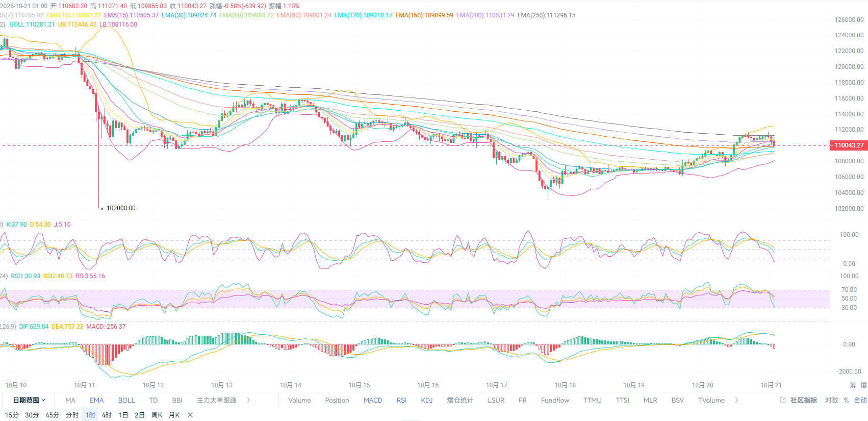Click the 102000.00 low price marker
Viewport: 868px width, 421px height.
coord(121,208)
